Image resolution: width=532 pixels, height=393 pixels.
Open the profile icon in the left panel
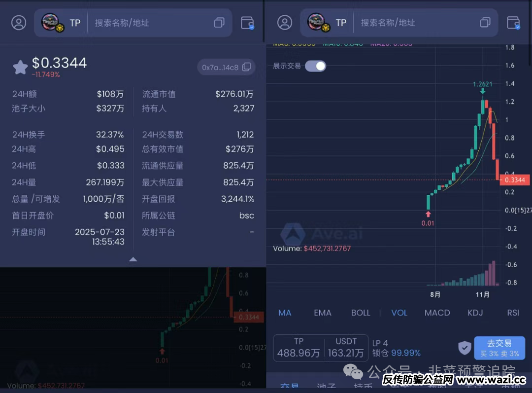coord(19,23)
